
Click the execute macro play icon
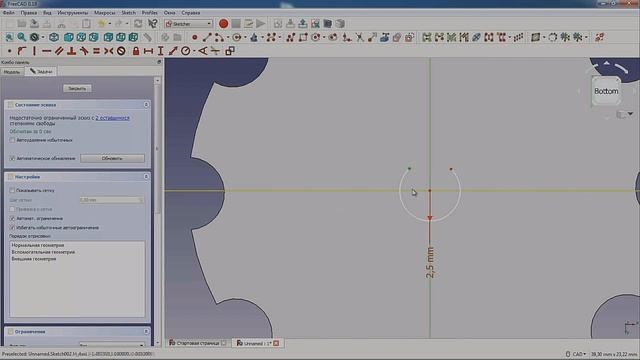point(261,24)
